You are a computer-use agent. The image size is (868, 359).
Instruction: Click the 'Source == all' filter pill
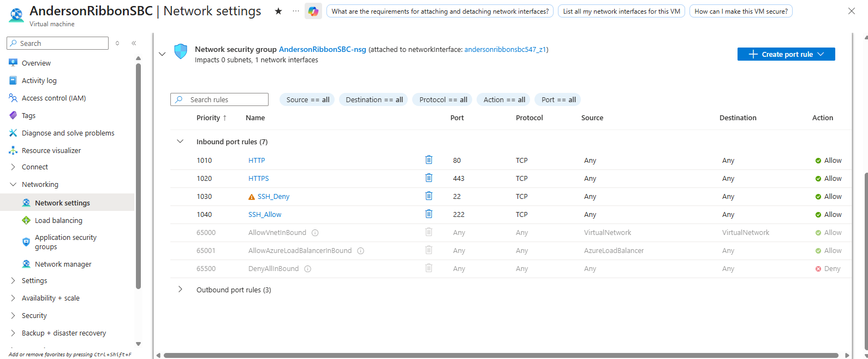(308, 99)
